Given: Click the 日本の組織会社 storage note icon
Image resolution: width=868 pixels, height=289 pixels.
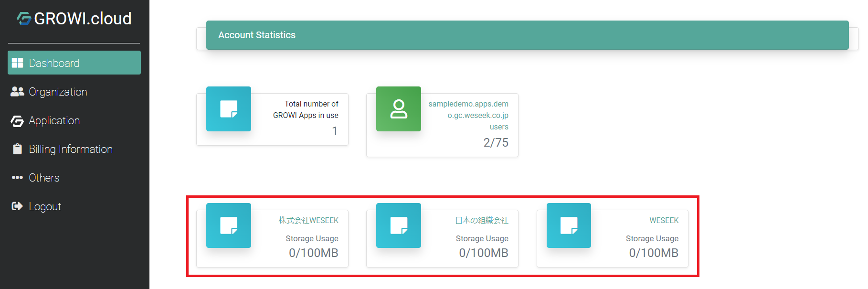Looking at the screenshot, I should (399, 225).
